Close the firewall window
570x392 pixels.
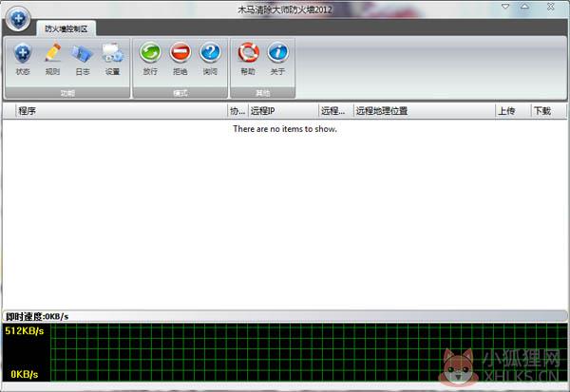[551, 7]
